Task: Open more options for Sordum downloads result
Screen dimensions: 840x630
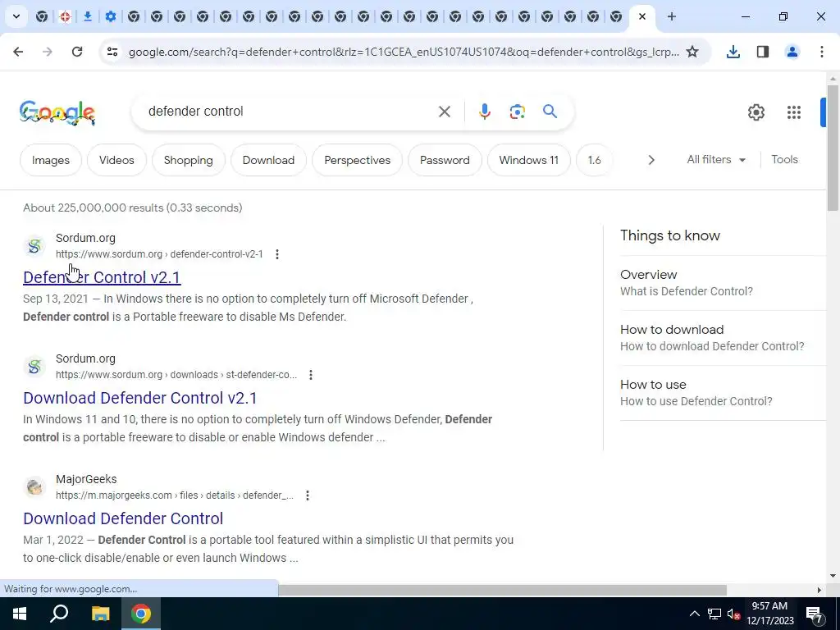Action: coord(311,374)
